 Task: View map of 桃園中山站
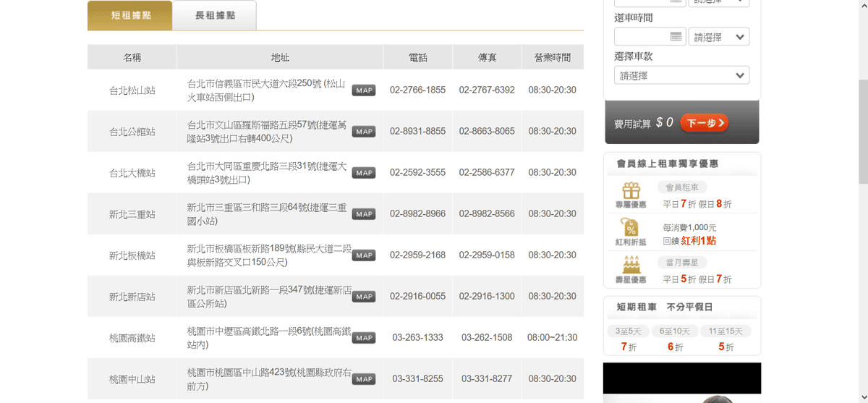point(363,379)
